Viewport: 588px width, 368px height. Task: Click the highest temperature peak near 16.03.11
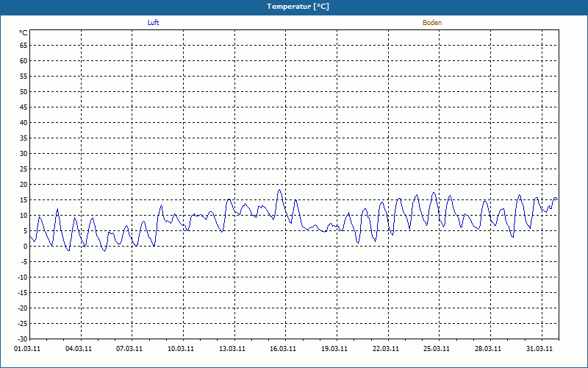[279, 190]
